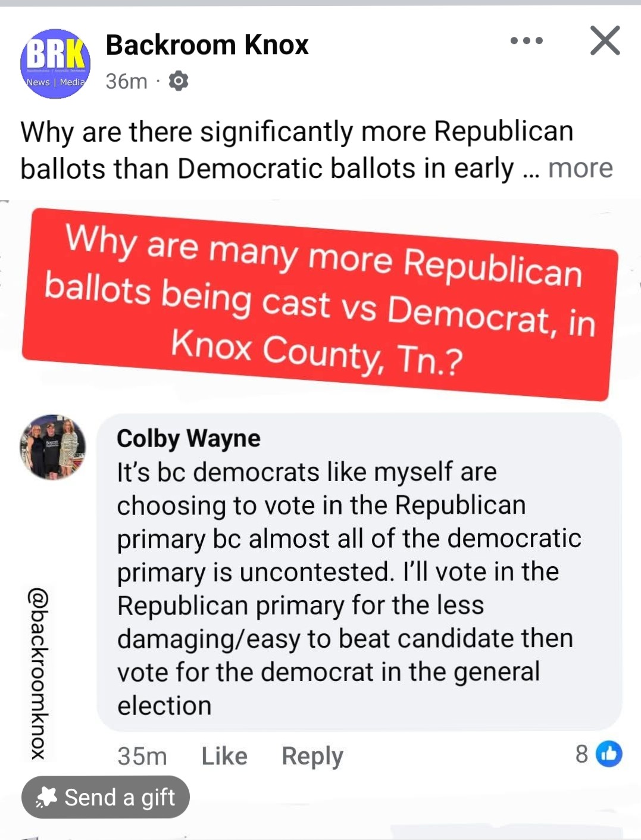This screenshot has height=840, width=641.
Task: Click the star icon on Send a gift
Action: tap(46, 797)
